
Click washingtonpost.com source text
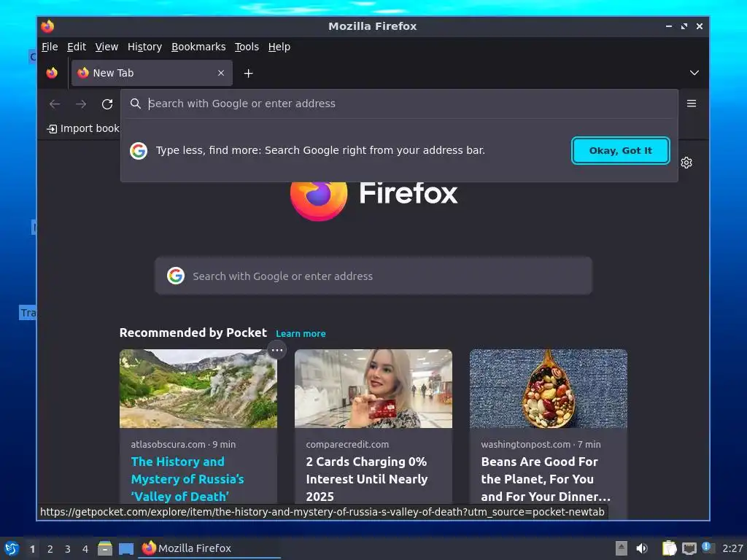click(525, 444)
